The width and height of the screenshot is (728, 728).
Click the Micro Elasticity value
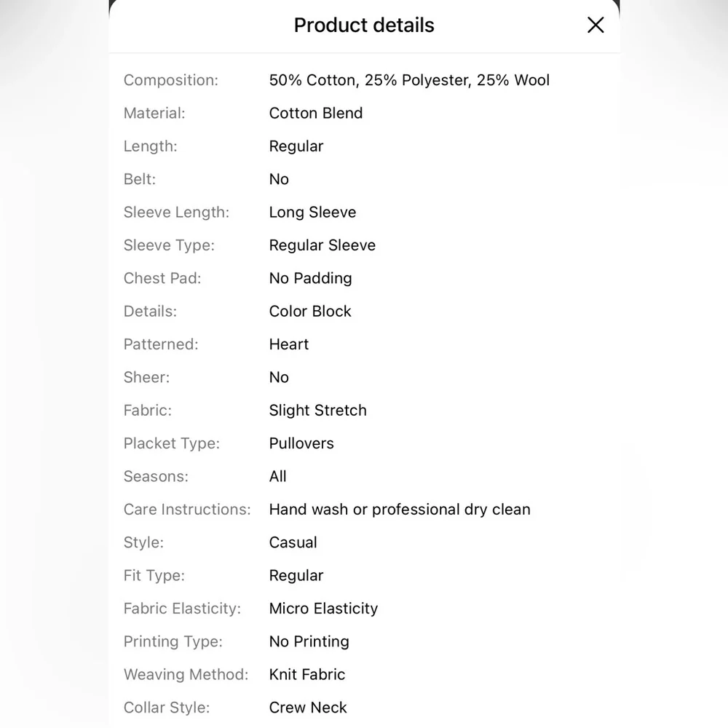click(323, 609)
